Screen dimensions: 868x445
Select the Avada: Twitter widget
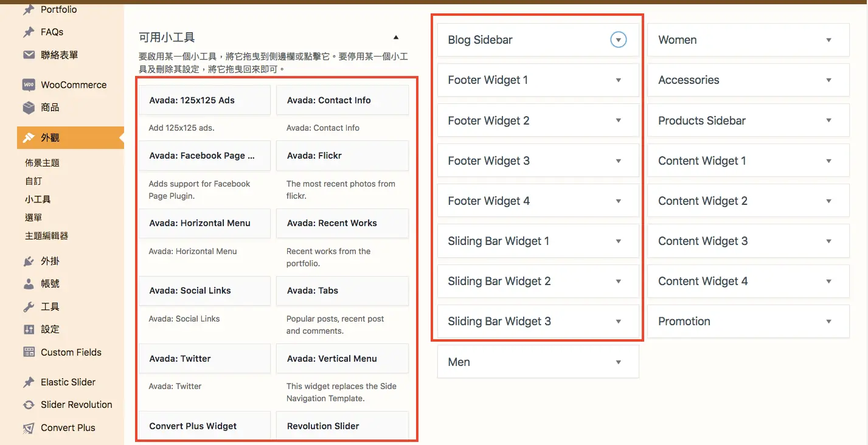coord(204,359)
